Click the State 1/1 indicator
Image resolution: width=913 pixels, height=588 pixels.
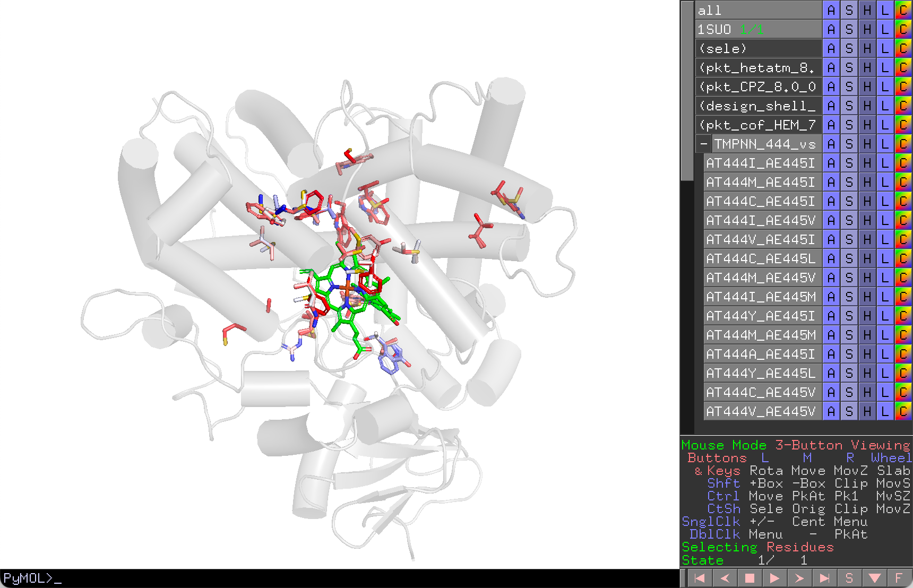pyautogui.click(x=744, y=560)
